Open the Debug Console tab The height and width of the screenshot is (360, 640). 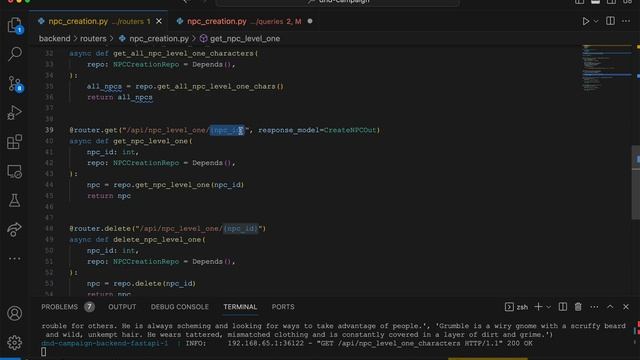(180, 307)
